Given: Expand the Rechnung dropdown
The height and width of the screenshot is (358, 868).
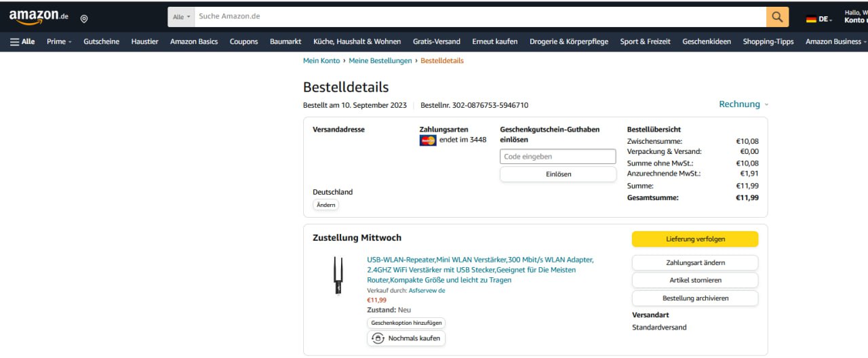Looking at the screenshot, I should [744, 104].
